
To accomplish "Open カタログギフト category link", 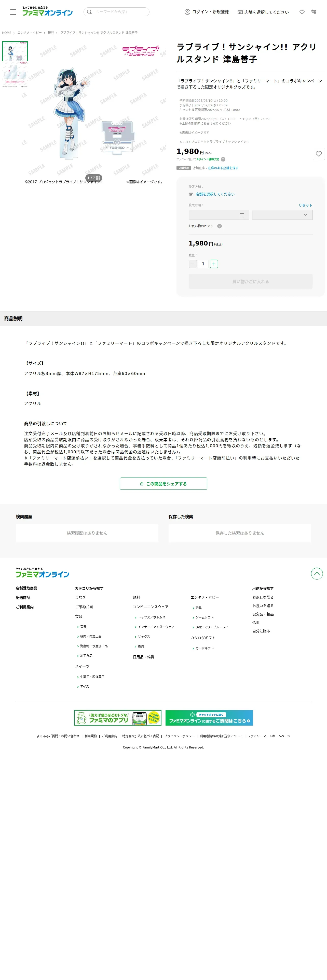I will click(x=203, y=638).
